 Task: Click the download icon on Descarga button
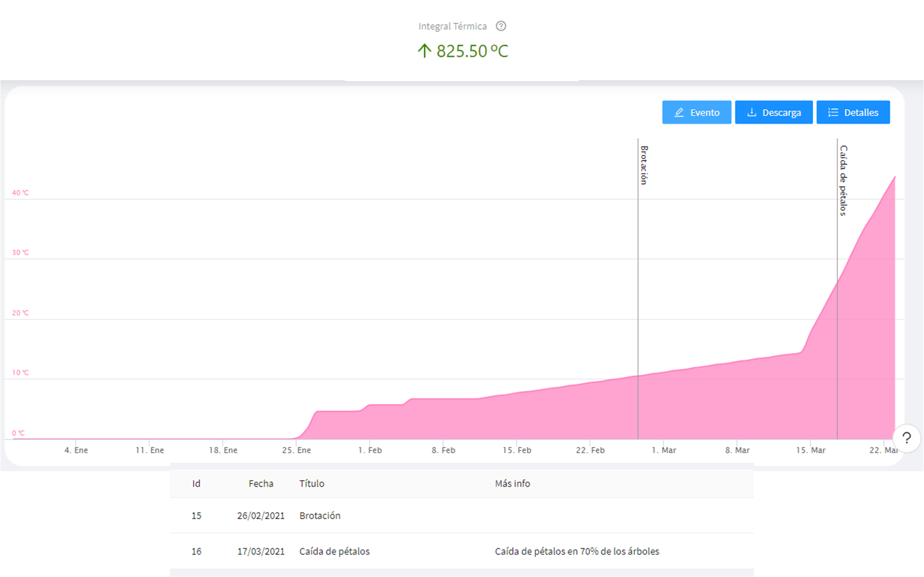coord(752,112)
